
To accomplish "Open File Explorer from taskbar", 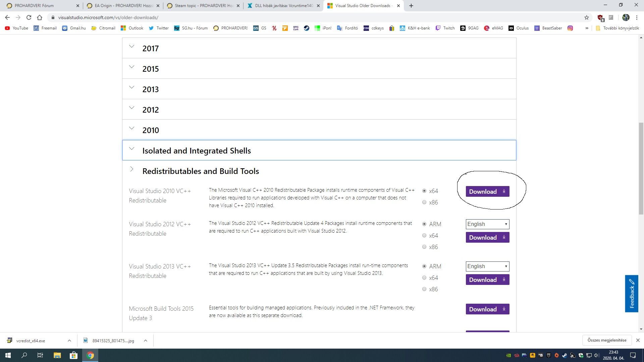I will point(57,355).
